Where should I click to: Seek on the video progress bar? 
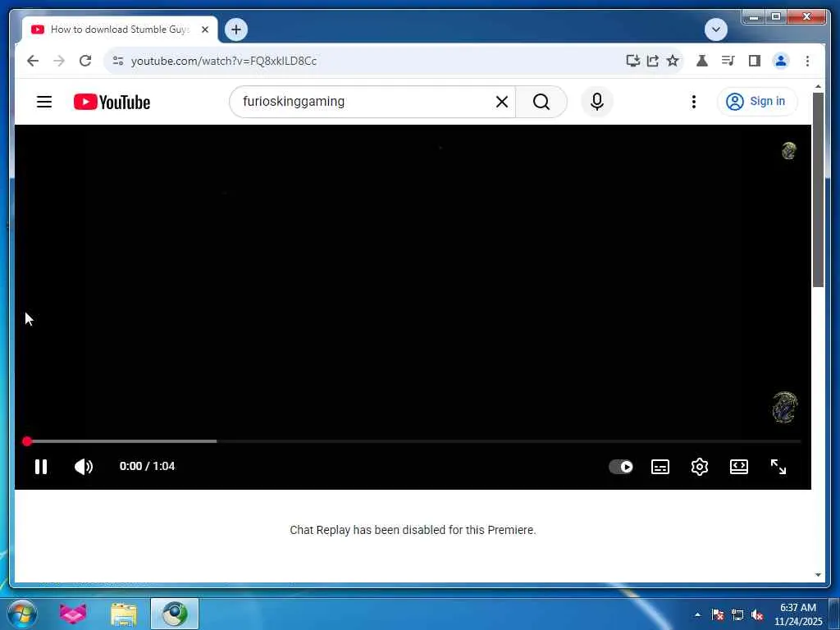click(413, 441)
